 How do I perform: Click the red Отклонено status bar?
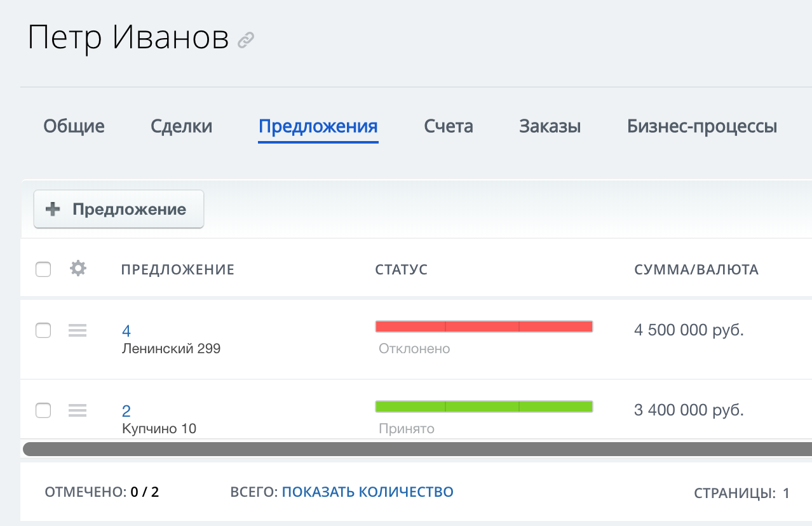(x=484, y=327)
